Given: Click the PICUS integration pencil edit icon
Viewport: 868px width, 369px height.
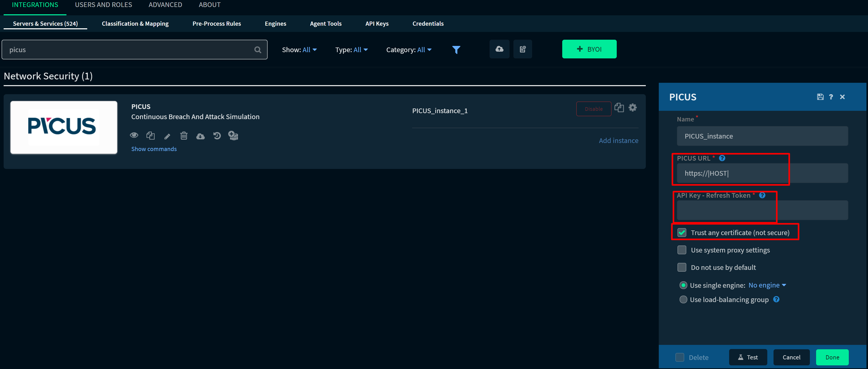Looking at the screenshot, I should coord(167,136).
